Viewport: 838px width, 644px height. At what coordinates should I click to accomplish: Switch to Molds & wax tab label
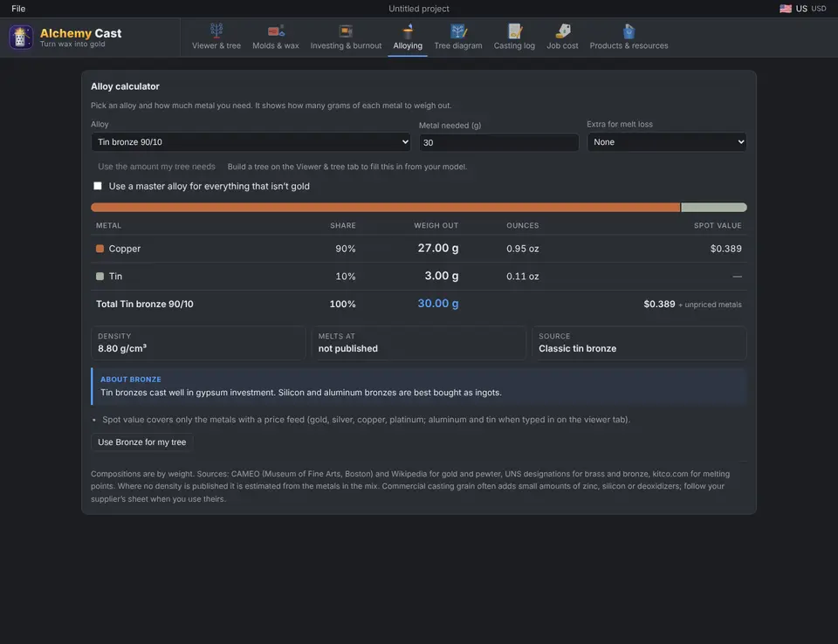pyautogui.click(x=276, y=45)
